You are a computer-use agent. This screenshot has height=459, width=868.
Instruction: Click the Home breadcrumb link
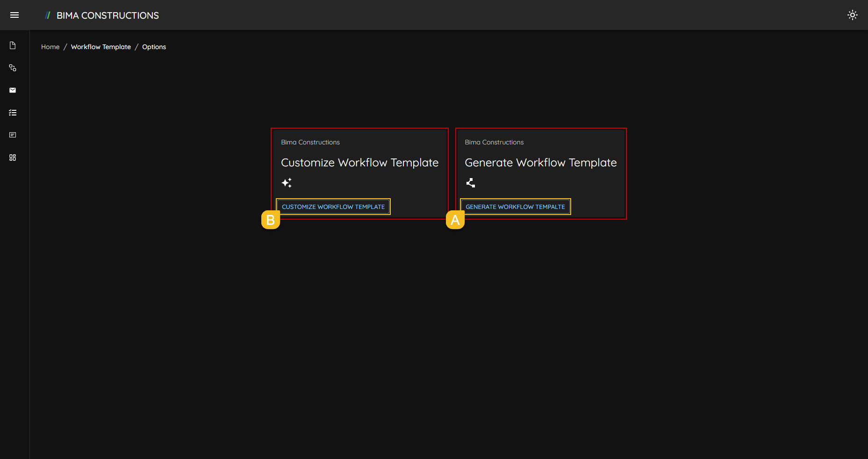point(50,47)
